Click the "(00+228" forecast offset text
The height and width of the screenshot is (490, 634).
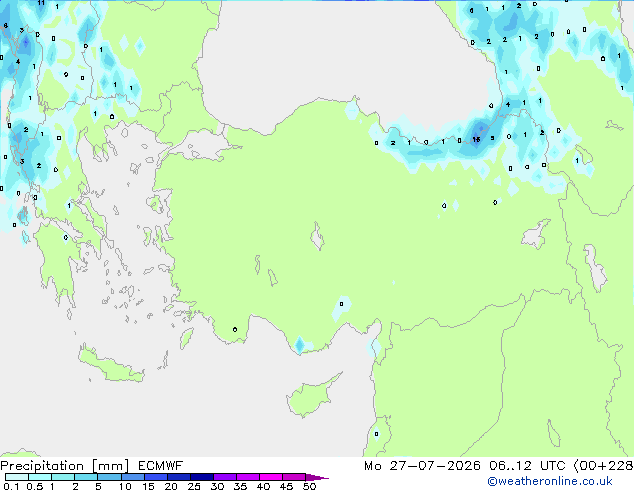tap(604, 466)
